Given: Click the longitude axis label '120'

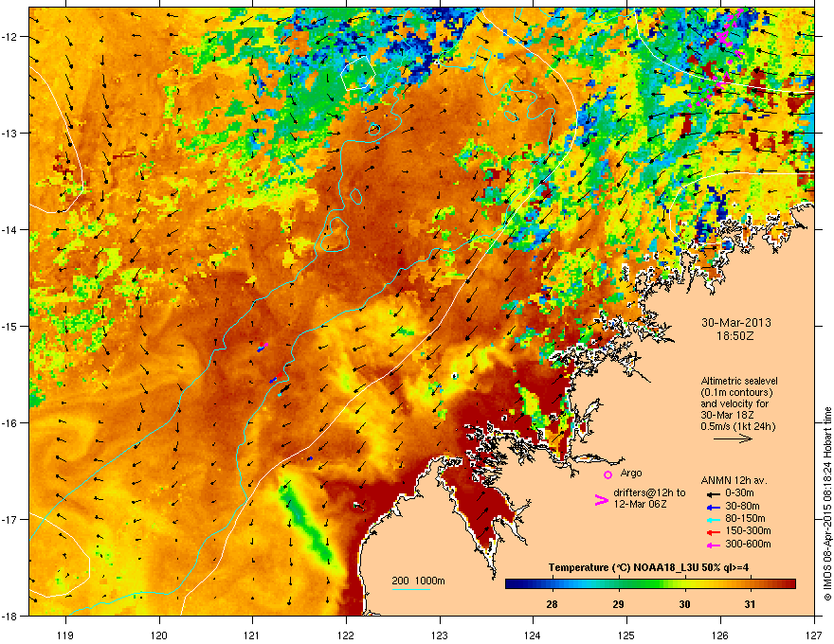Looking at the screenshot, I should [x=159, y=635].
